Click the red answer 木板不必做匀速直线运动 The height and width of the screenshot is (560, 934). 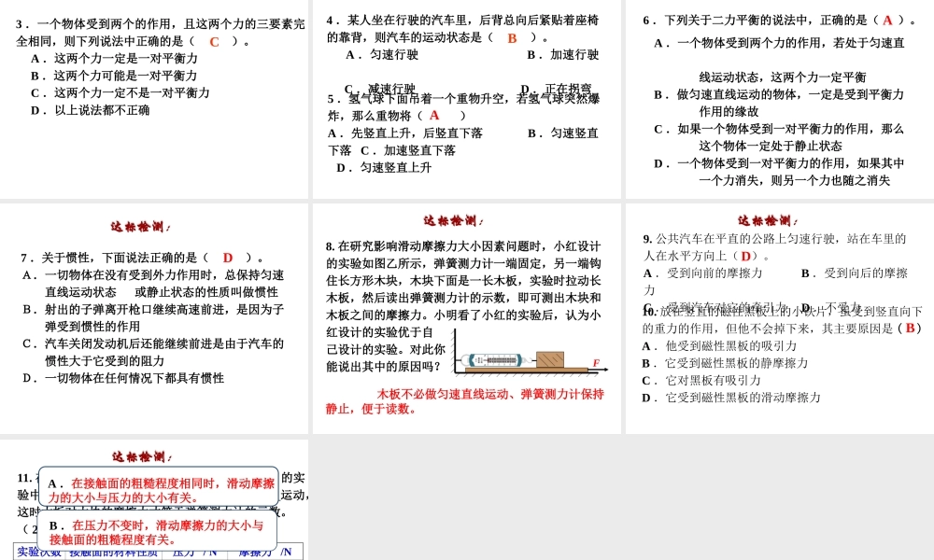click(464, 401)
